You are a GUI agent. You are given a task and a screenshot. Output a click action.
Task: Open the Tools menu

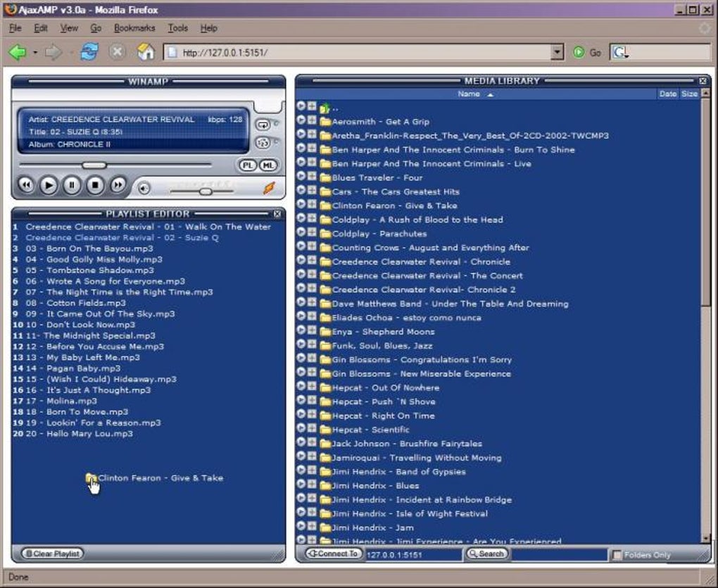pos(177,28)
